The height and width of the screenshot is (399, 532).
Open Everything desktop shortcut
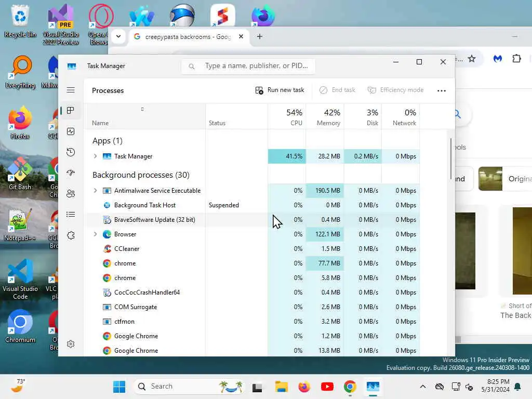pos(20,72)
